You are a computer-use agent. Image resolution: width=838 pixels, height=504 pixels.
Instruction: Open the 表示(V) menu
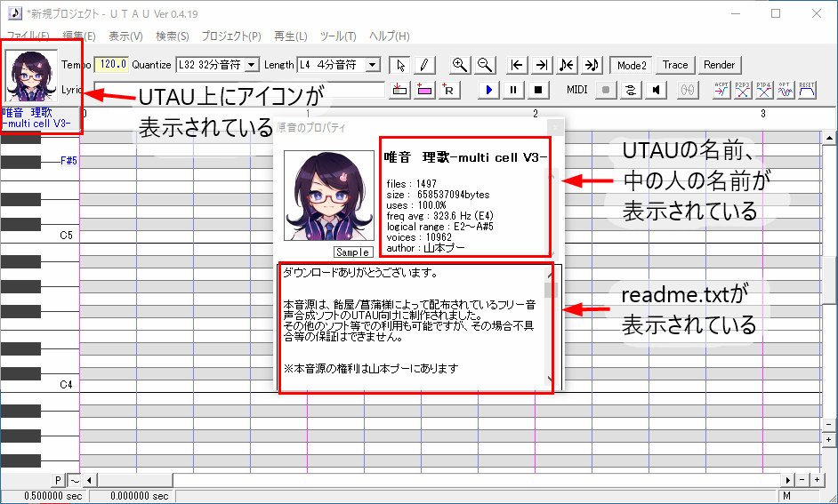125,36
